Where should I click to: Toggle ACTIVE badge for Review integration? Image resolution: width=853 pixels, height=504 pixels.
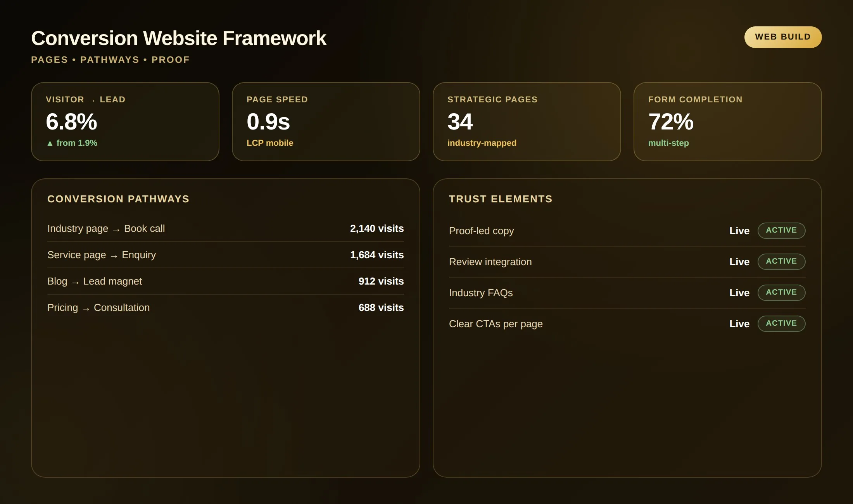pos(781,262)
